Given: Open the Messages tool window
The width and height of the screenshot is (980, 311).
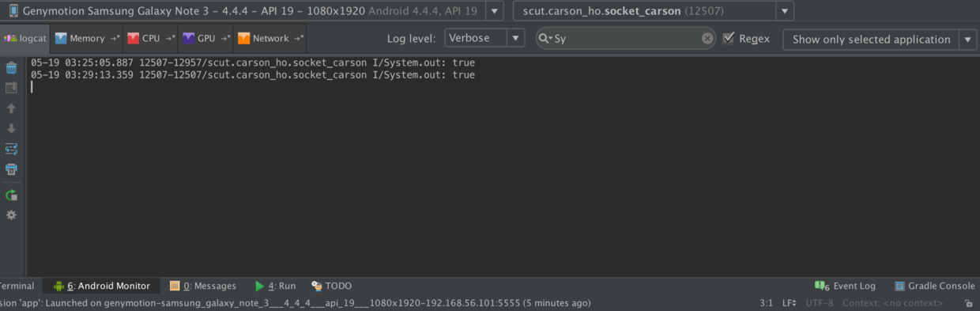Looking at the screenshot, I should point(203,286).
